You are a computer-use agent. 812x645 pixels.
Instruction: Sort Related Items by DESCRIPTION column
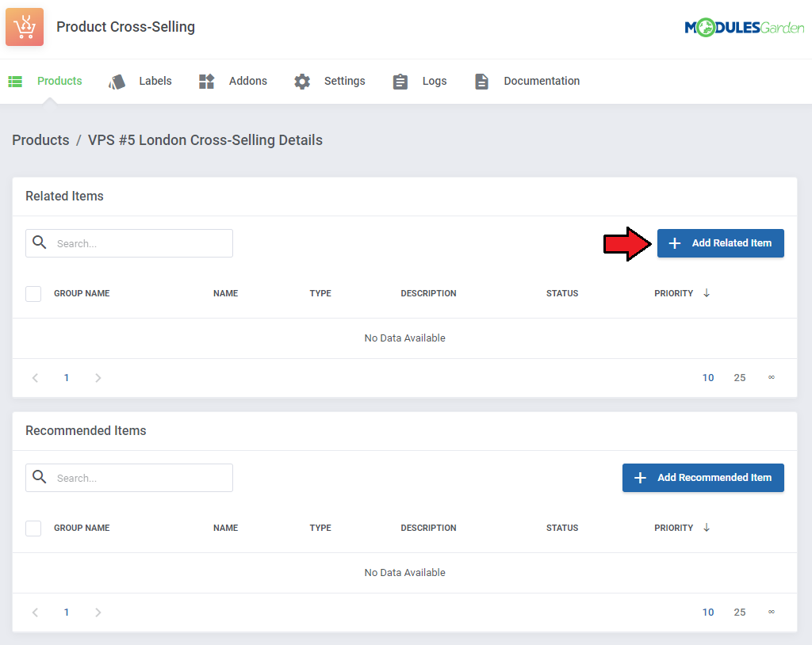point(428,293)
